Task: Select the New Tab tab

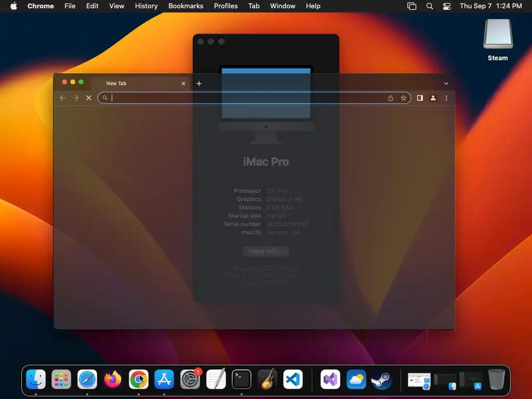Action: 141,84
